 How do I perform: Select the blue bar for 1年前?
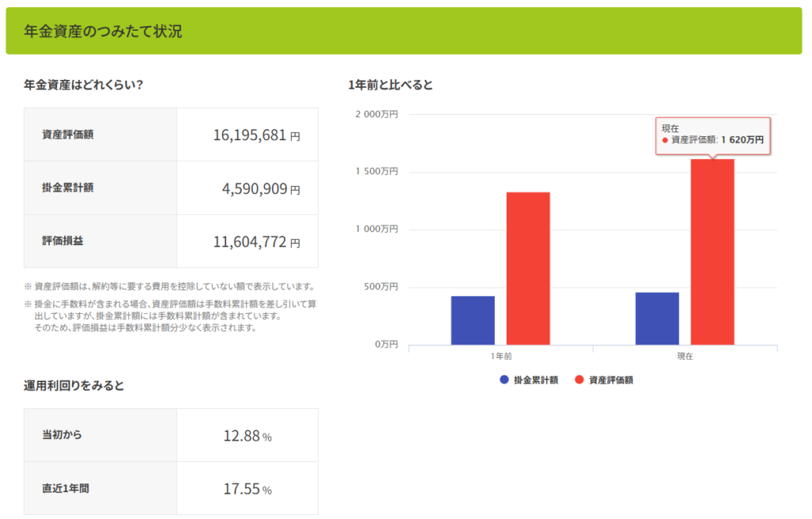click(x=473, y=320)
